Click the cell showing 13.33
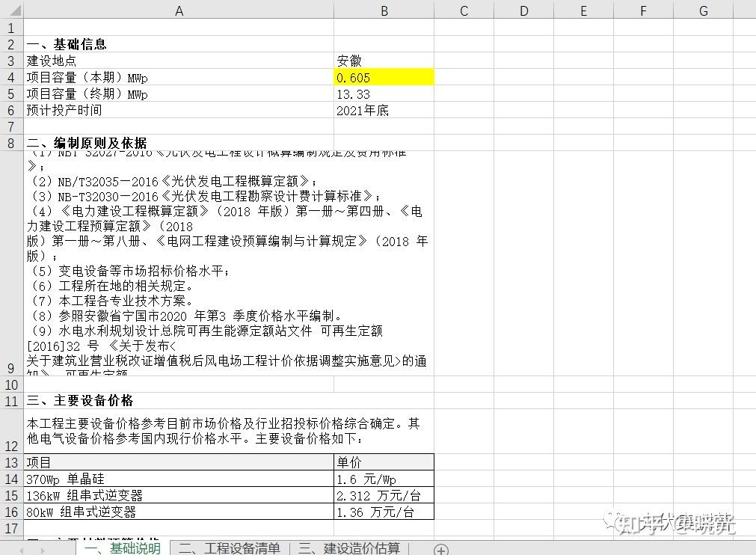 pos(384,93)
